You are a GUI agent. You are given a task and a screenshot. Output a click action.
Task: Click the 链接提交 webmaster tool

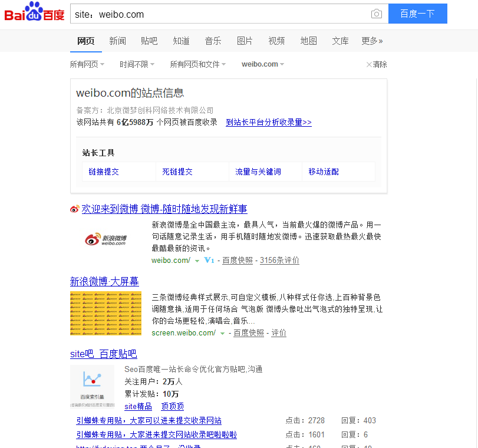[104, 172]
